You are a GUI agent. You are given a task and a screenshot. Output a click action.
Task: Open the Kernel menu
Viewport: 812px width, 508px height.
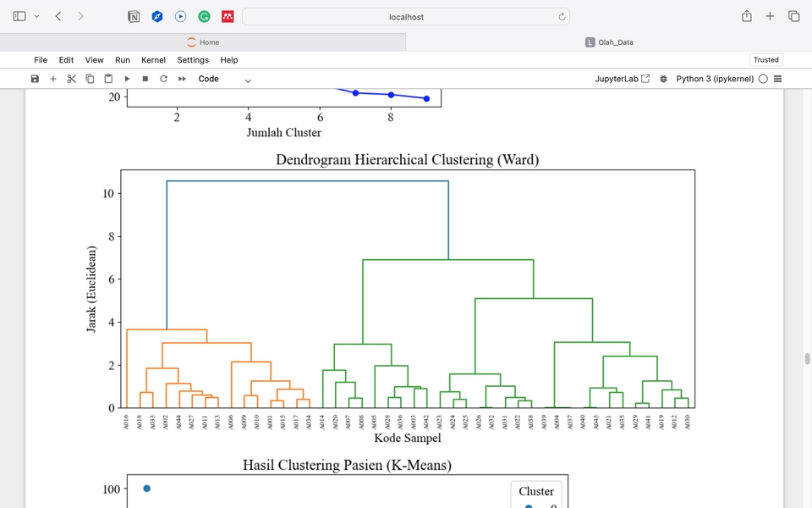(153, 60)
